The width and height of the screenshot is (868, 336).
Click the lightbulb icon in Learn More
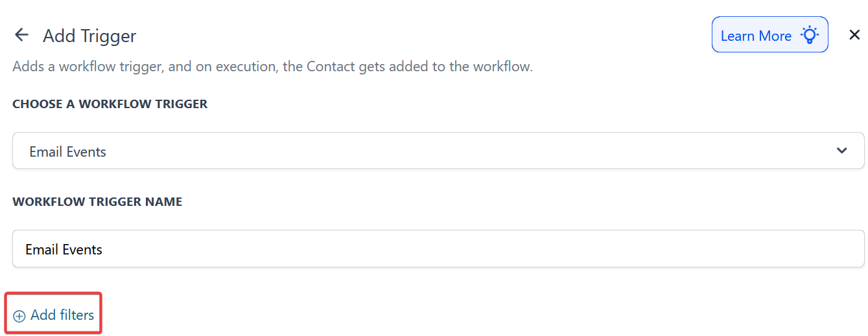click(x=809, y=35)
